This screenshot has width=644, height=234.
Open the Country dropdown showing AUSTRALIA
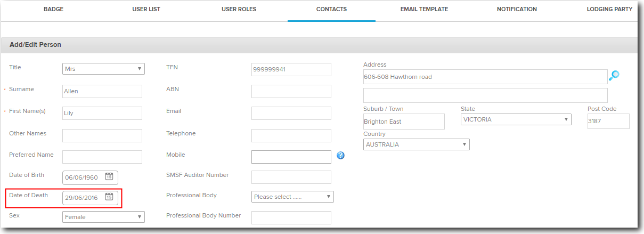[416, 144]
